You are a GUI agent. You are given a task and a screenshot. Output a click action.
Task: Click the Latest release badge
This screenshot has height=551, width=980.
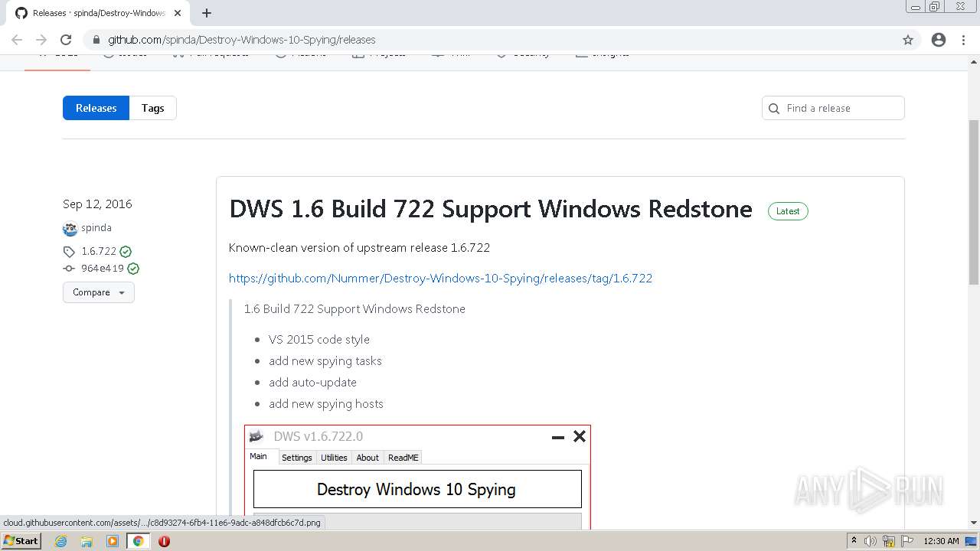[x=788, y=211]
